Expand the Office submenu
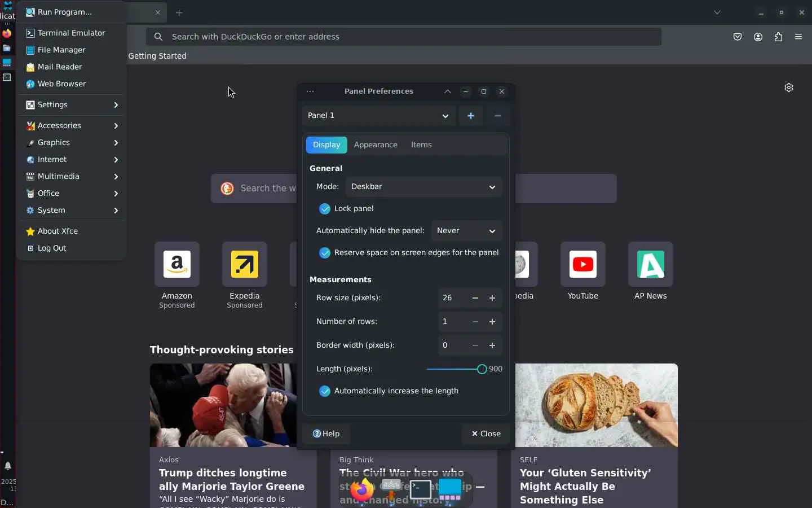 point(72,194)
